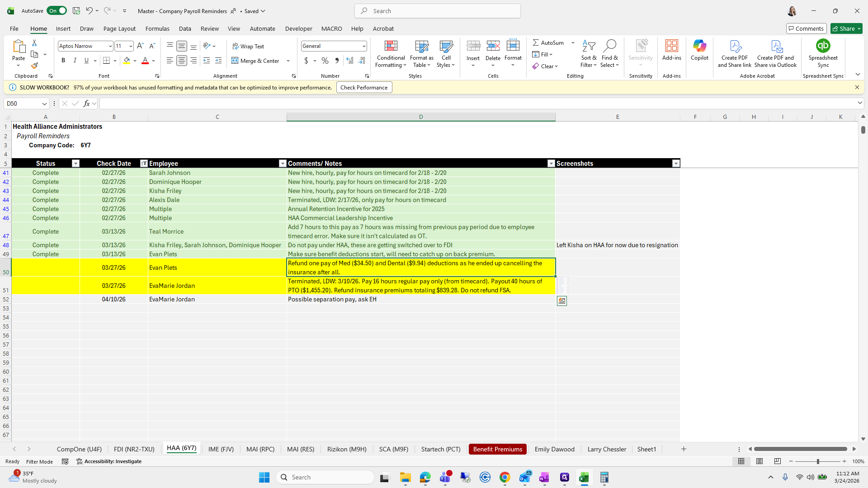Click embedded screenshot object in row 52
Screen dimensions: 868x488
coord(561,301)
